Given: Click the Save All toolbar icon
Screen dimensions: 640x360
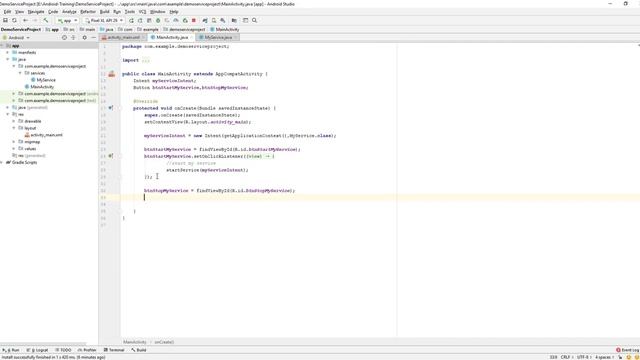Looking at the screenshot, I should [x=5, y=20].
